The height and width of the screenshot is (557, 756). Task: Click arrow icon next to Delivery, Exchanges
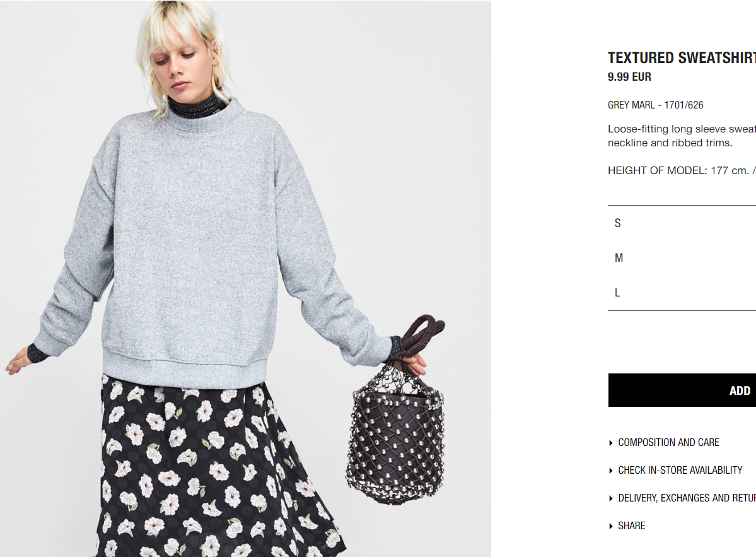611,498
